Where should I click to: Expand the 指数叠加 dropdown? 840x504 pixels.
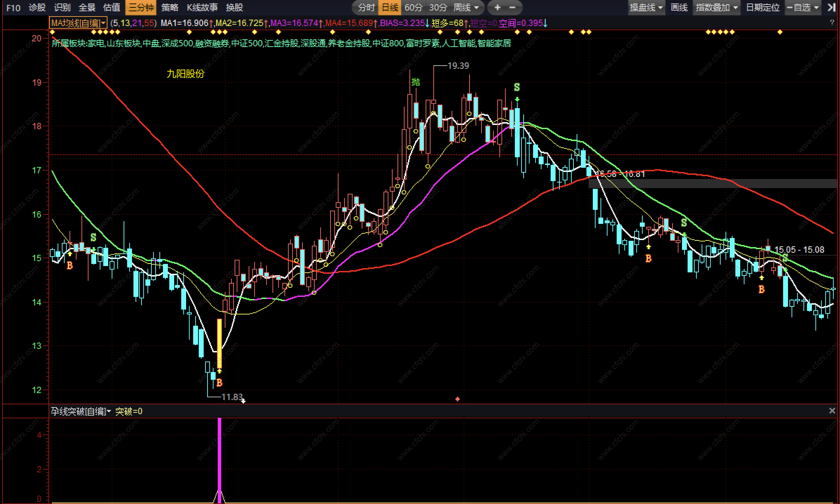pos(716,7)
